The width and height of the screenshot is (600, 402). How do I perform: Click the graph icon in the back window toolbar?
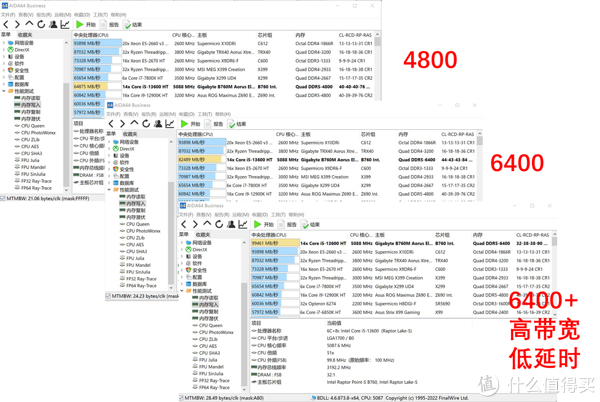(x=65, y=24)
